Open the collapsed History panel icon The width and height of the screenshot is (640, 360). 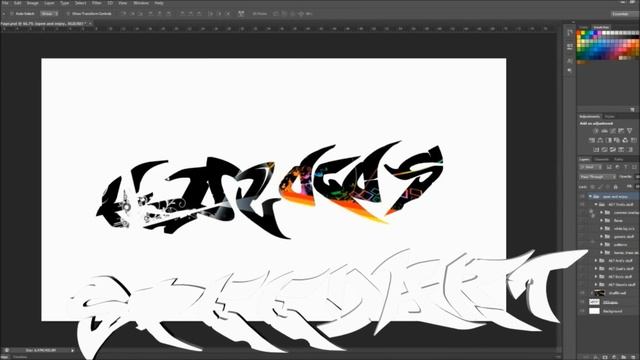point(570,33)
